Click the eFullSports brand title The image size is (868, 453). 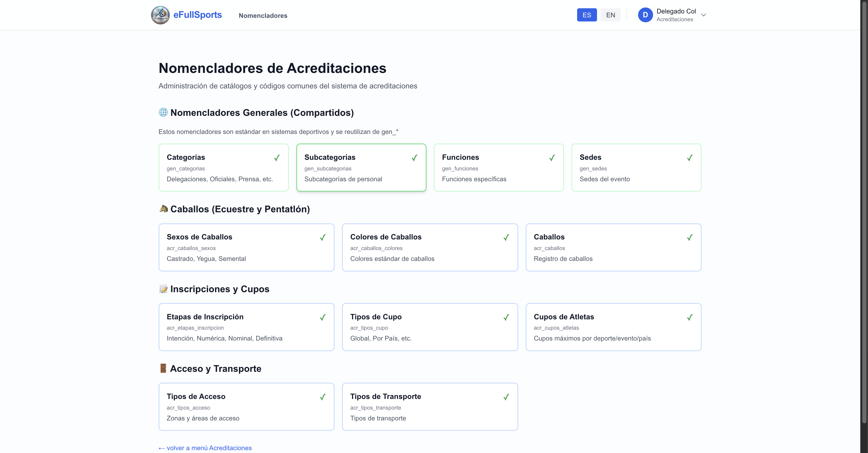197,15
